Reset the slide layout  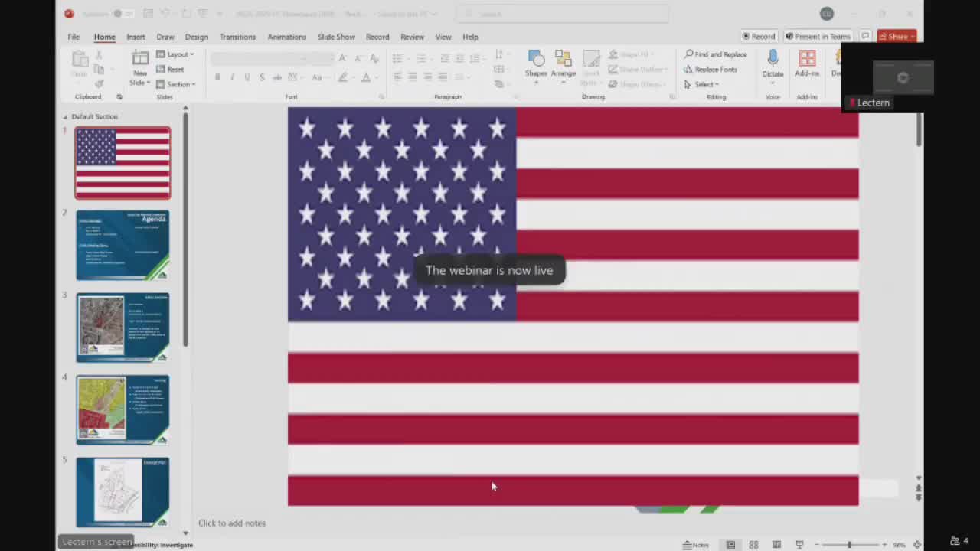click(x=170, y=69)
